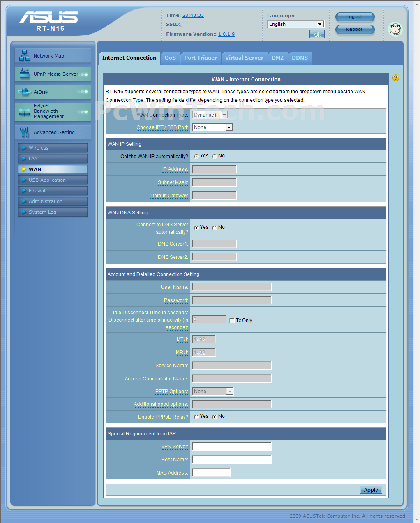
Task: Open the LAN settings menu
Action: 53,159
